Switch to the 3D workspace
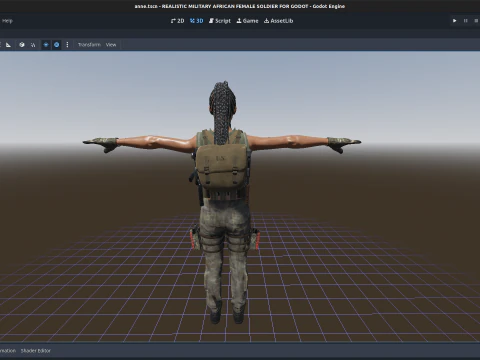Image resolution: width=480 pixels, height=360 pixels. point(196,21)
